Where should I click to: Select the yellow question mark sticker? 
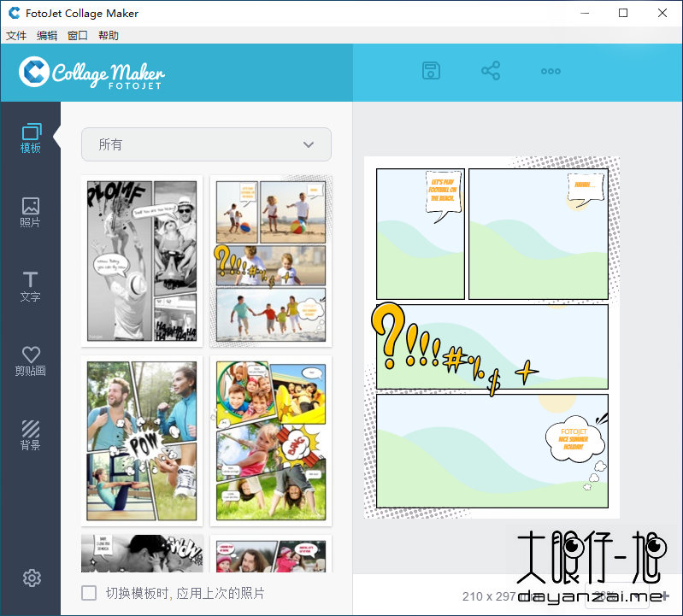tap(388, 336)
